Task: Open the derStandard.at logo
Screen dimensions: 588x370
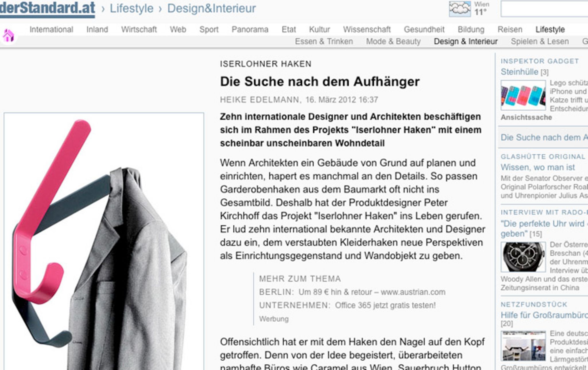Action: pyautogui.click(x=47, y=9)
